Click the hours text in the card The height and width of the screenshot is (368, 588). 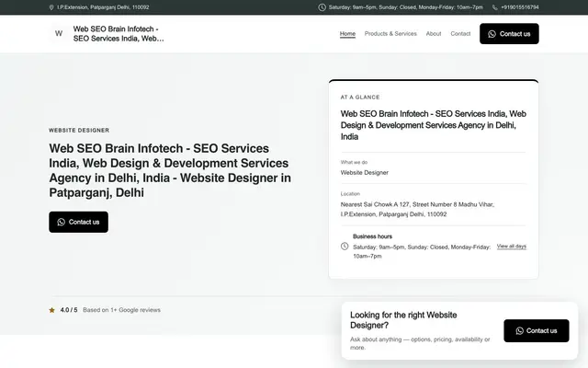click(422, 251)
